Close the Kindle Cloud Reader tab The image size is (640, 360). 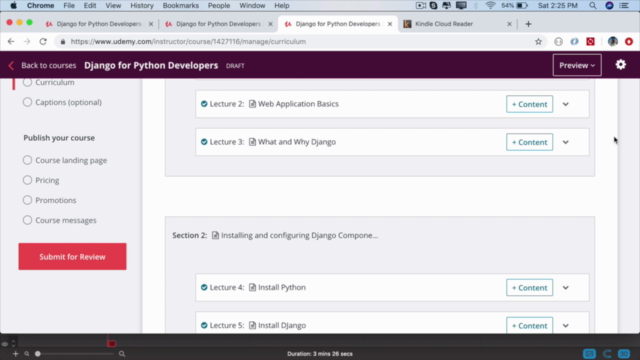click(x=509, y=24)
